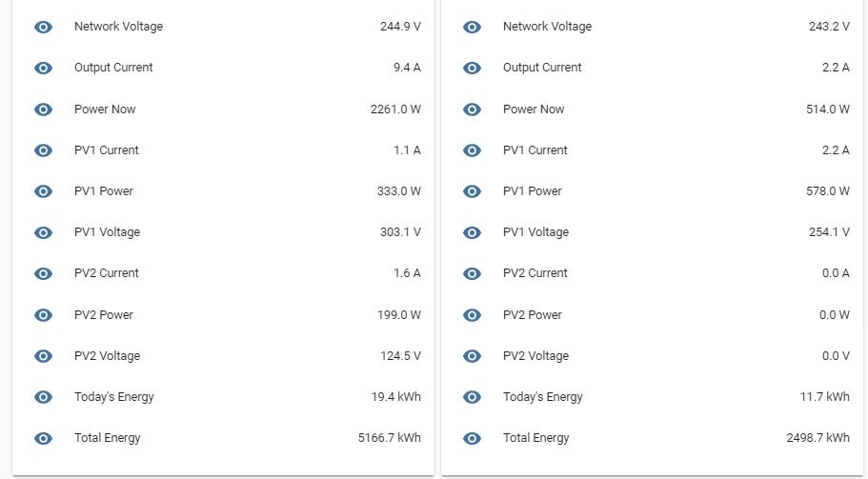Click the 199.0 W PV2 Power value
Image resolution: width=868 pixels, height=479 pixels.
398,315
